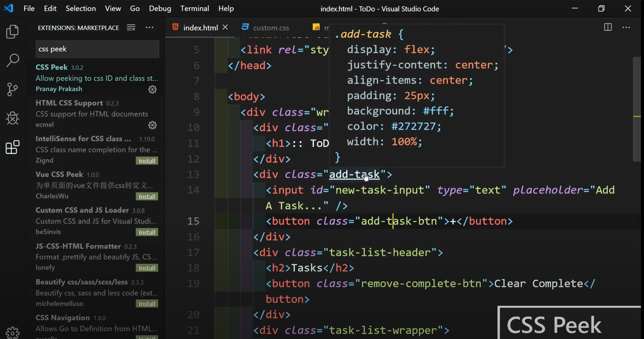Install the Vue CSS Peek extension

[147, 197]
